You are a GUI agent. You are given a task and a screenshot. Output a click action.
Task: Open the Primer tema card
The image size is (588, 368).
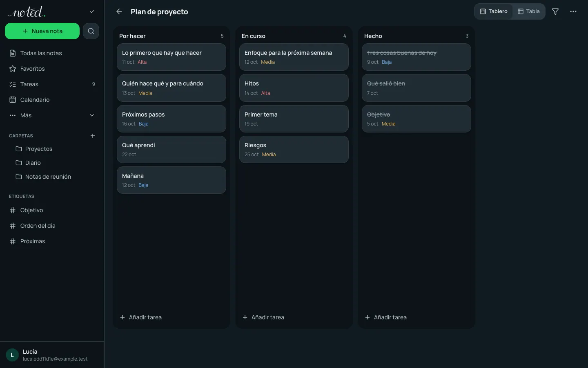[x=294, y=119]
